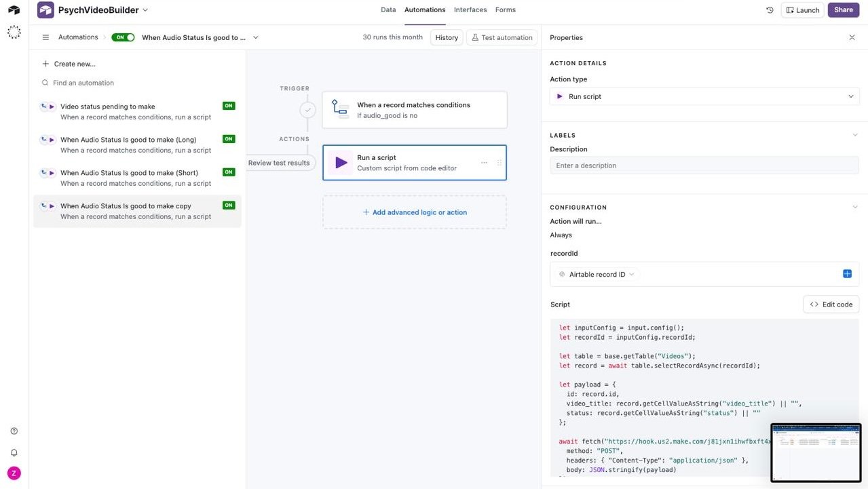Open notifications bell icon
Screen dimensions: 868x489
pyautogui.click(x=14, y=452)
